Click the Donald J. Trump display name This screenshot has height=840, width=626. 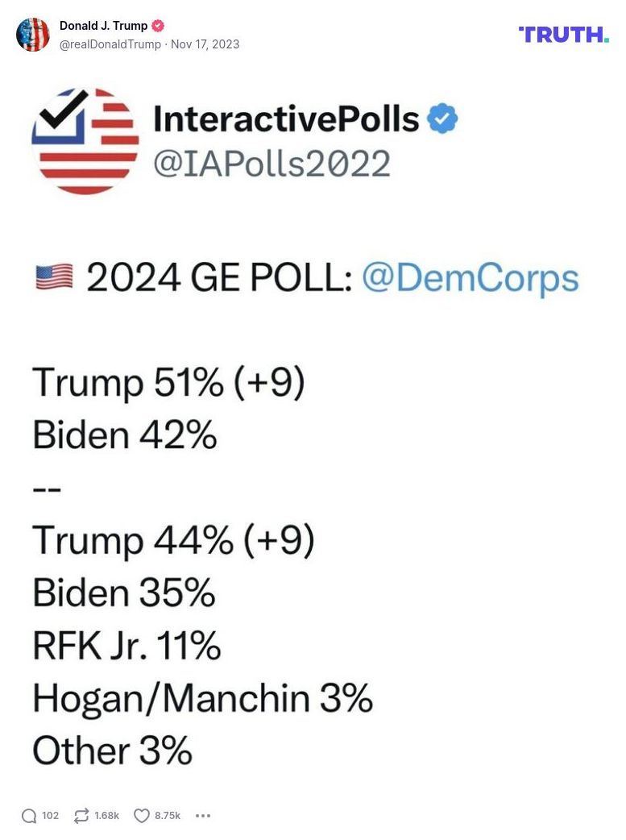(x=103, y=25)
